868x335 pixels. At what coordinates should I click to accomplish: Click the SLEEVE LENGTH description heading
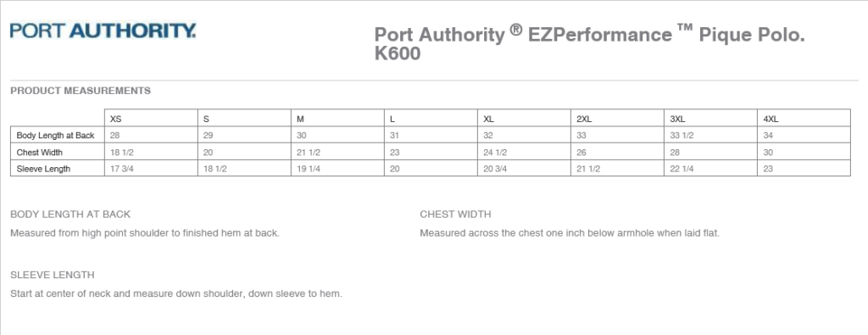tap(52, 275)
